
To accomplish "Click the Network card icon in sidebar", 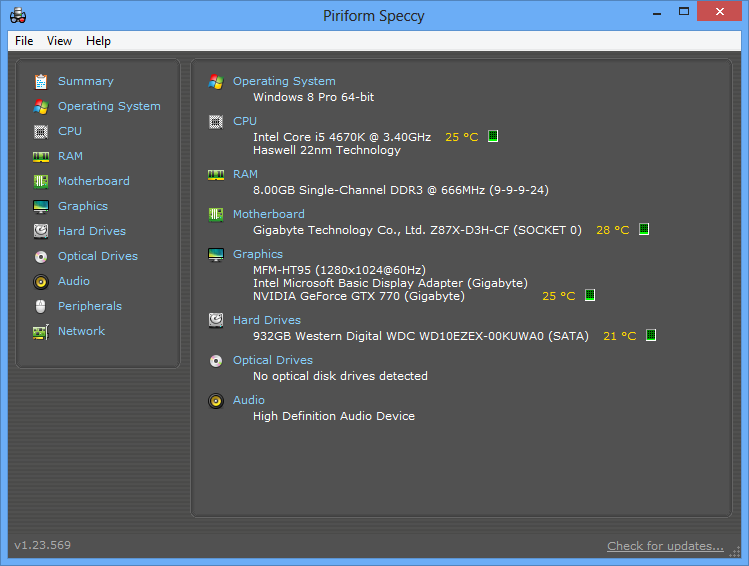I will pos(41,331).
